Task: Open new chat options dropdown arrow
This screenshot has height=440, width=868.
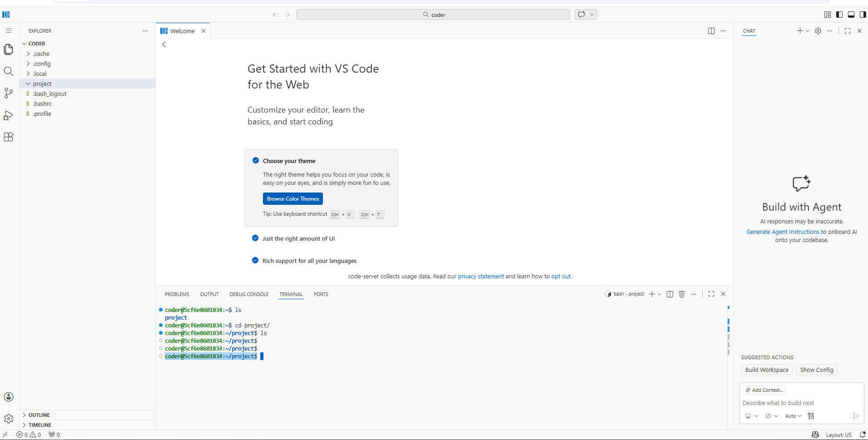Action: coord(807,31)
